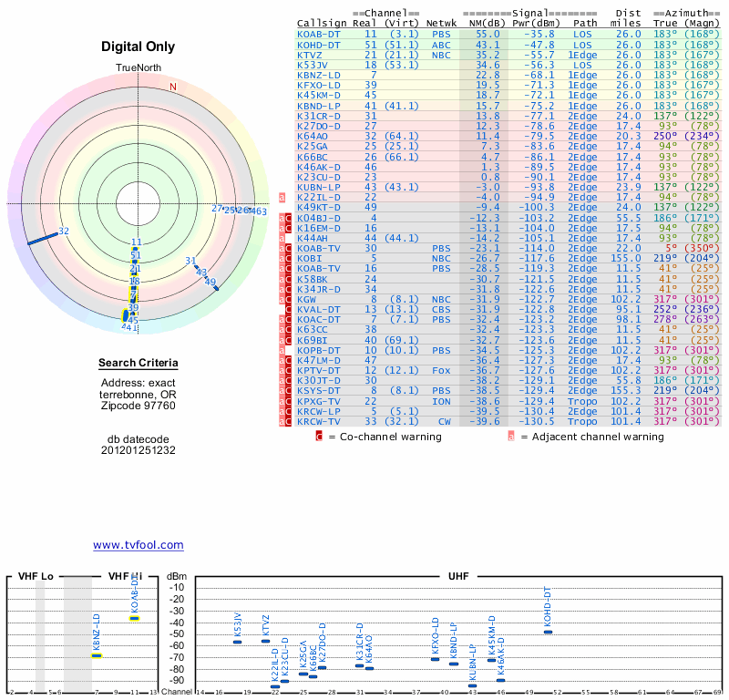Click the adjacent warning marker beside K44AH
The height and width of the screenshot is (700, 729).
282,239
